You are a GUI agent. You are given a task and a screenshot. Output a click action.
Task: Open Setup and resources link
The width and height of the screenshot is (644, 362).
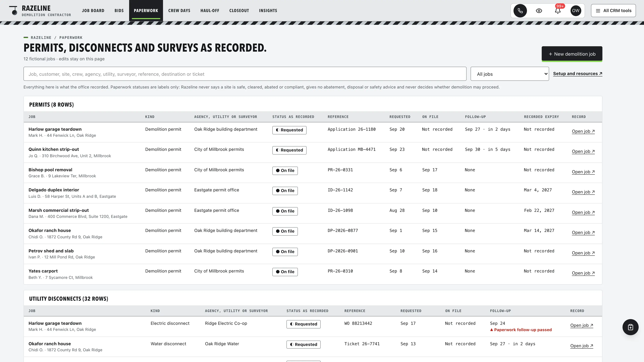pos(577,74)
